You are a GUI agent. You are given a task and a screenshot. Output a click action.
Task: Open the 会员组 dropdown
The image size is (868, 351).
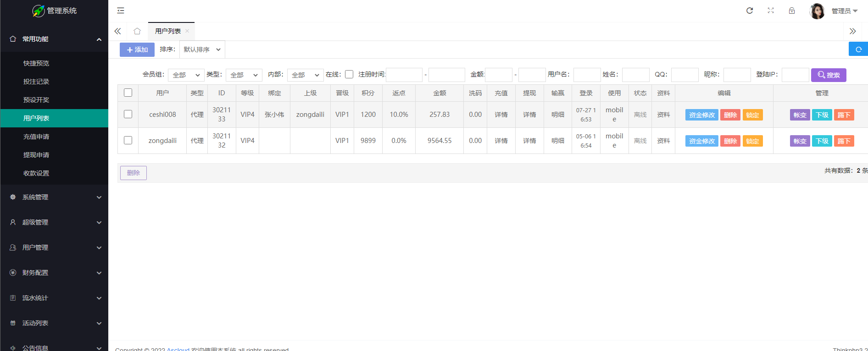186,75
